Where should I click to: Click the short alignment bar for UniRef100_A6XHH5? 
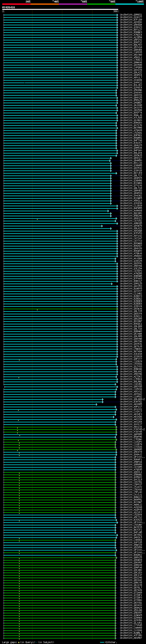(x=50, y=405)
